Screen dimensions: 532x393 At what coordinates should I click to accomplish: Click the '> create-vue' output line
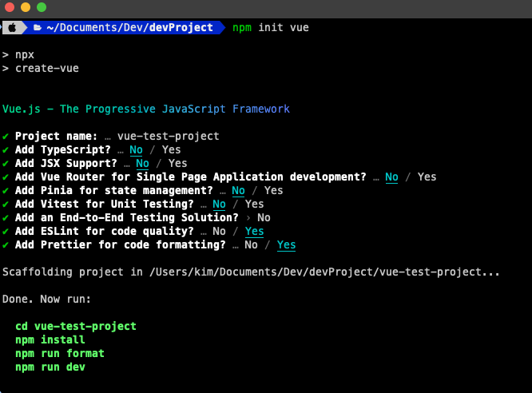click(x=41, y=68)
